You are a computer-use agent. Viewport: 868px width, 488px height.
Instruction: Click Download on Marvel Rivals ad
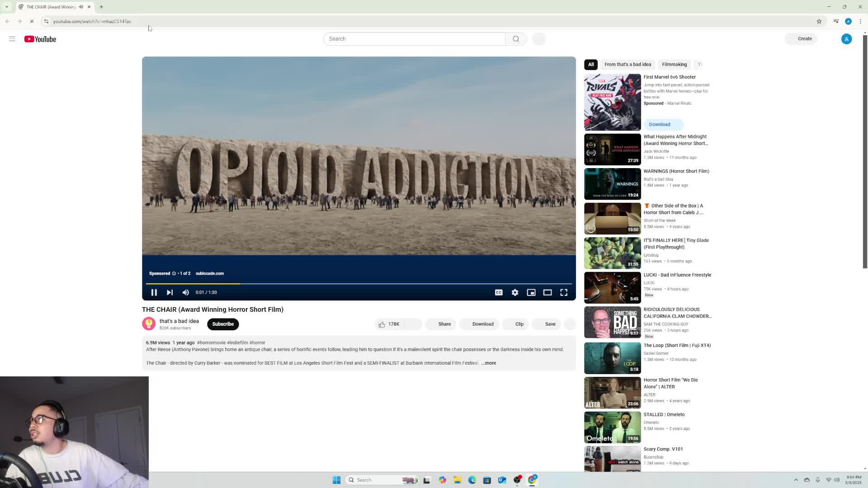pyautogui.click(x=663, y=124)
